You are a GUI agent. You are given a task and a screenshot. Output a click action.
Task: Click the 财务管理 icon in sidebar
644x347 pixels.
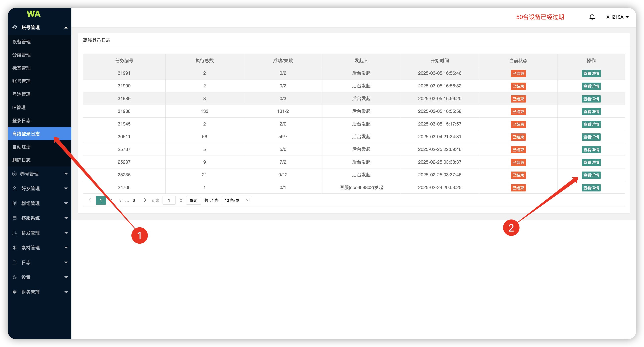click(14, 292)
